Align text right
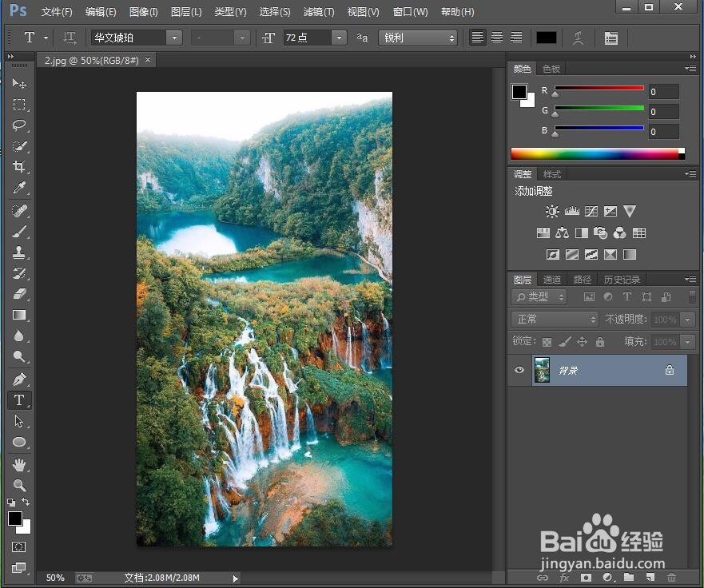 point(516,38)
